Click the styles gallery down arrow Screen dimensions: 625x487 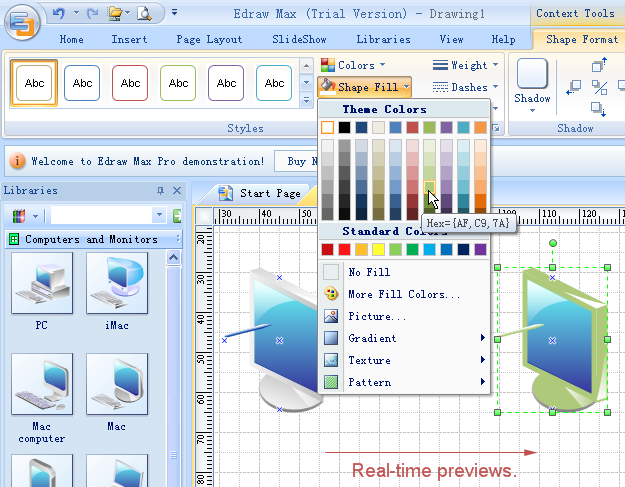[306, 82]
